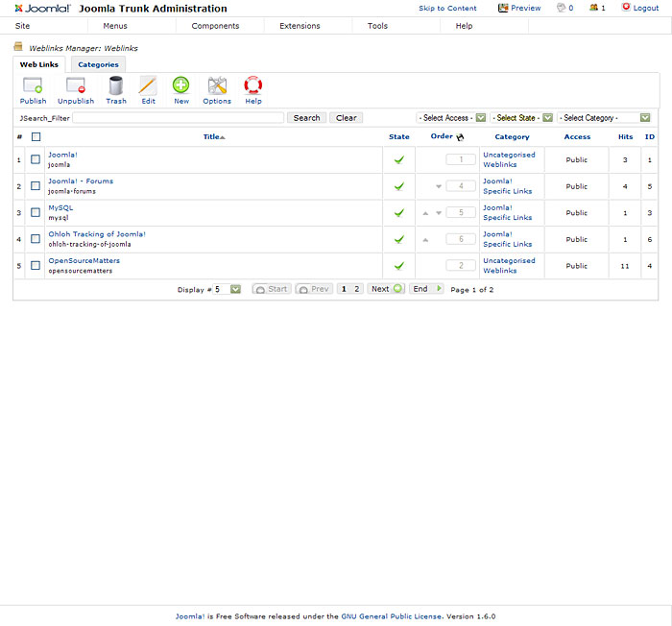Click the Publish toolbar icon
672x626 pixels.
(33, 86)
